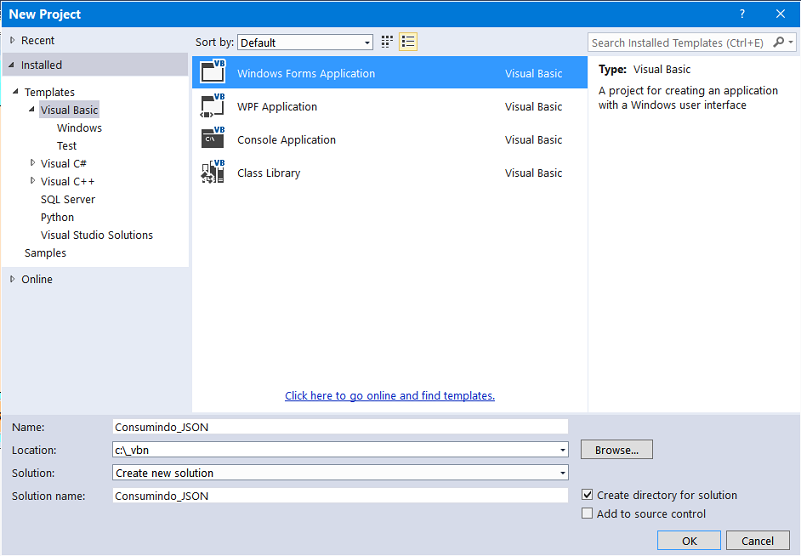Select Visual Studio Solutions category
This screenshot has height=556, width=801.
click(97, 235)
